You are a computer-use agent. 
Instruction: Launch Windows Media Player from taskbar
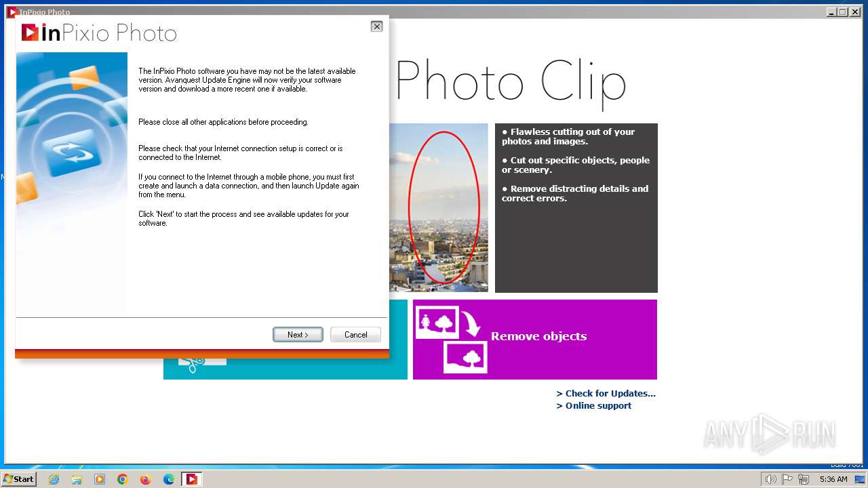[100, 479]
